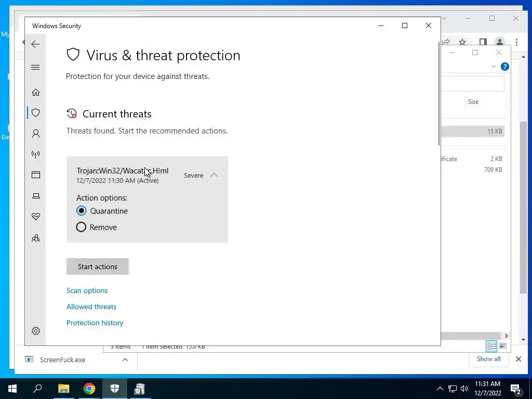Switch Explorer to large icons view
Image resolution: width=532 pixels, height=399 pixels.
pos(503,346)
